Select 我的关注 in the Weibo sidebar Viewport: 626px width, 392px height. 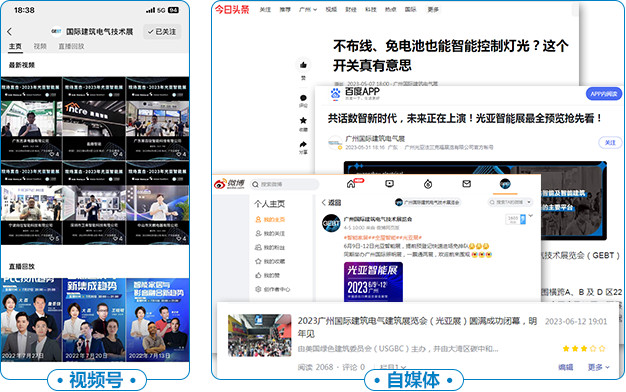tap(270, 234)
